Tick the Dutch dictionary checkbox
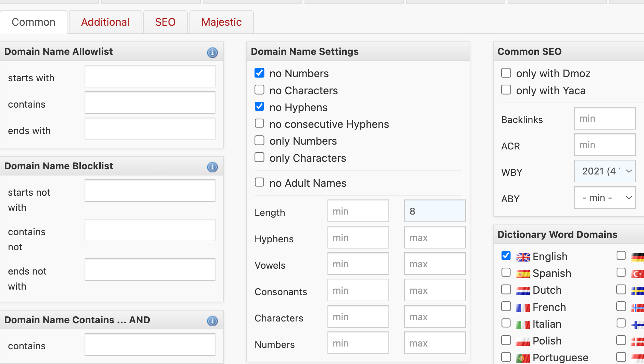 tap(506, 290)
